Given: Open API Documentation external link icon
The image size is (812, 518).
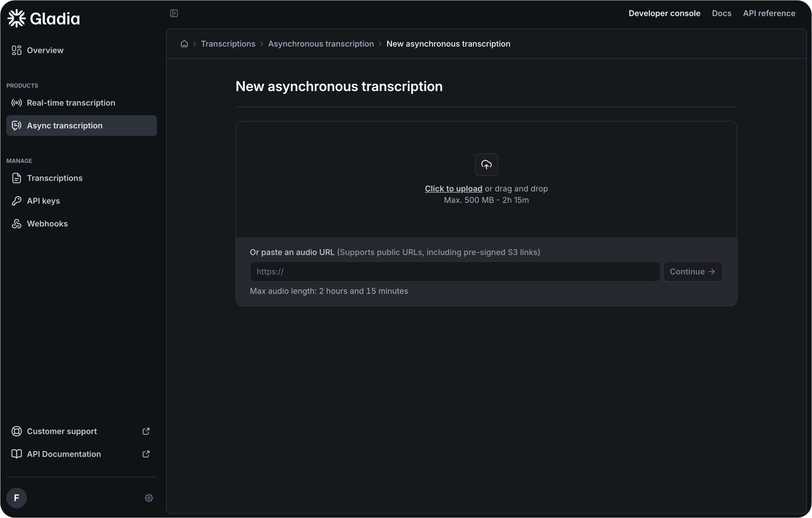Looking at the screenshot, I should (x=146, y=454).
